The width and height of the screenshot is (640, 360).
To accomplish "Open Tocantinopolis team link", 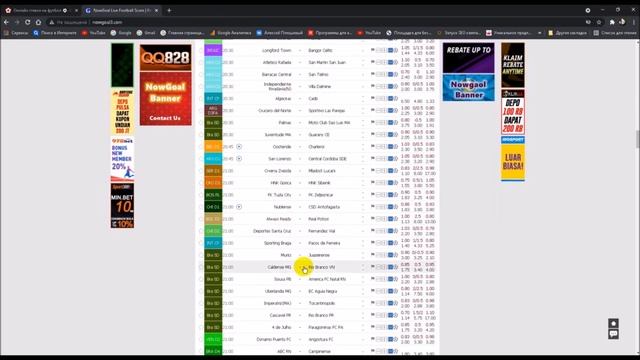I will pyautogui.click(x=322, y=303).
